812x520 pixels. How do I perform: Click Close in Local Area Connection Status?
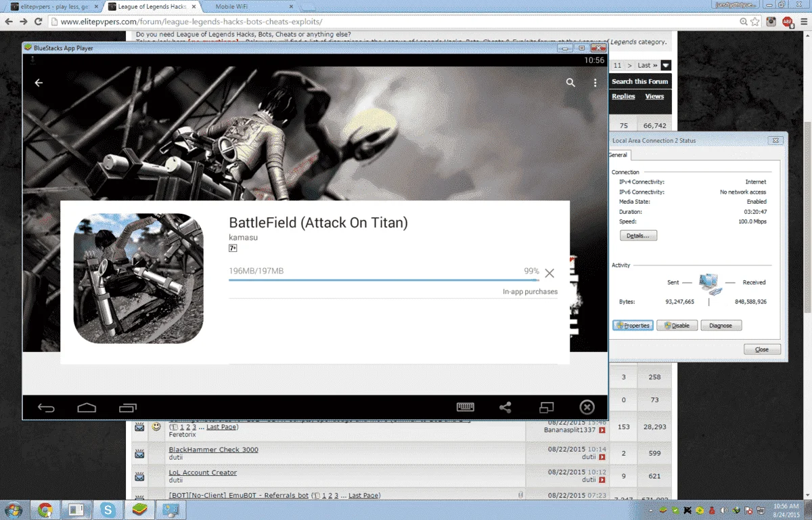click(762, 349)
